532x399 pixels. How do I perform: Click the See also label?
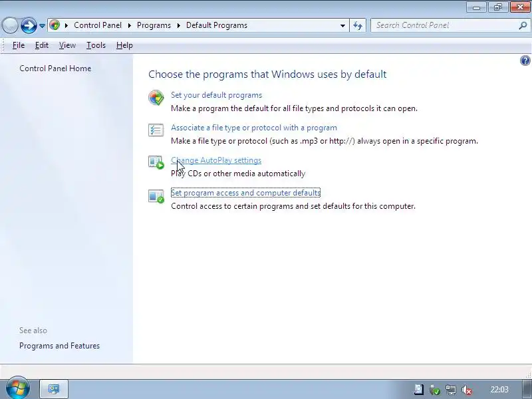pos(33,330)
